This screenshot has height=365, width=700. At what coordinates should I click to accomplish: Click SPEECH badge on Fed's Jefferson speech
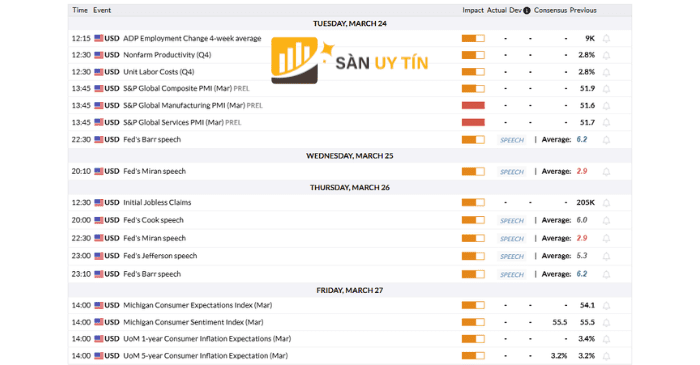(512, 257)
